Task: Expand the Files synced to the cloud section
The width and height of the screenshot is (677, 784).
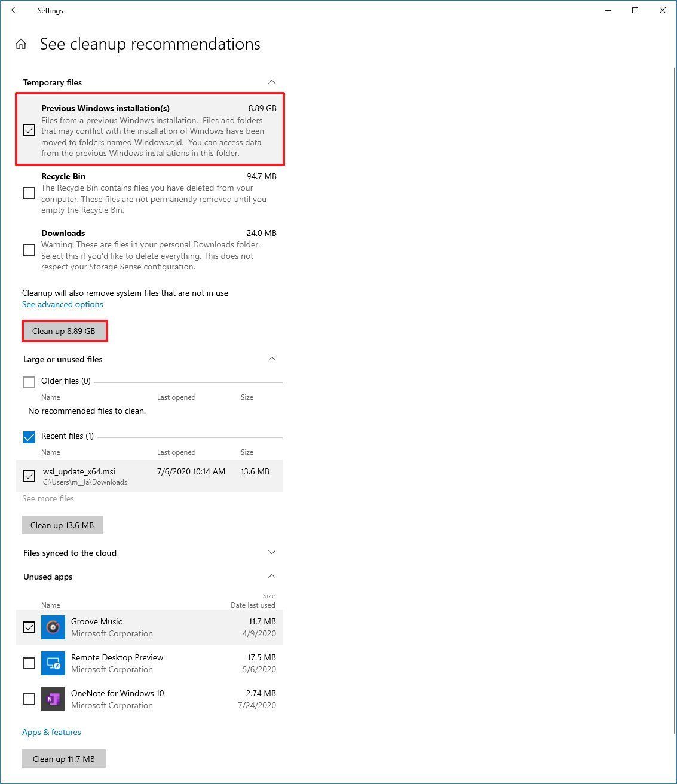Action: tap(272, 552)
